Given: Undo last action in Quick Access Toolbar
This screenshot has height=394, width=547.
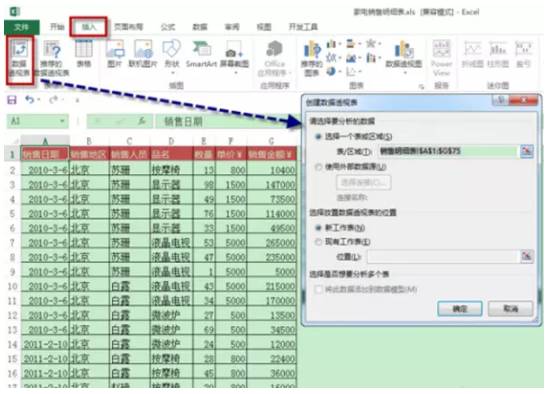Looking at the screenshot, I should click(x=30, y=100).
